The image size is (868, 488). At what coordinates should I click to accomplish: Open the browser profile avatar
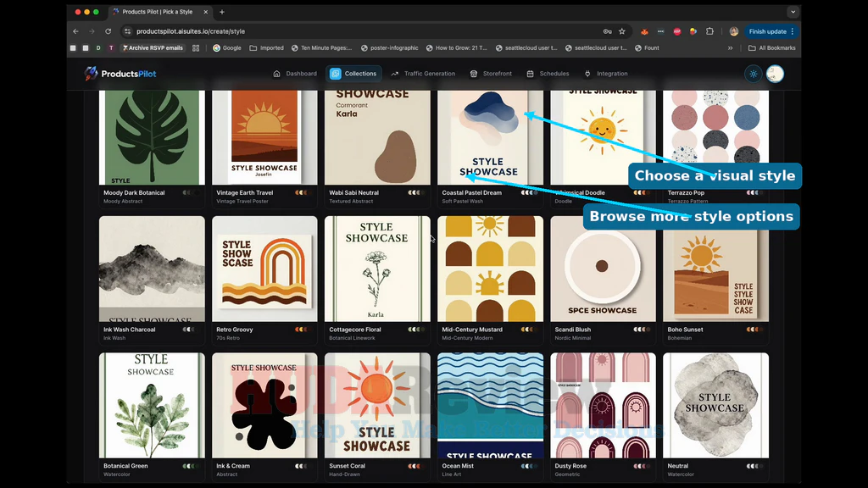coord(734,31)
